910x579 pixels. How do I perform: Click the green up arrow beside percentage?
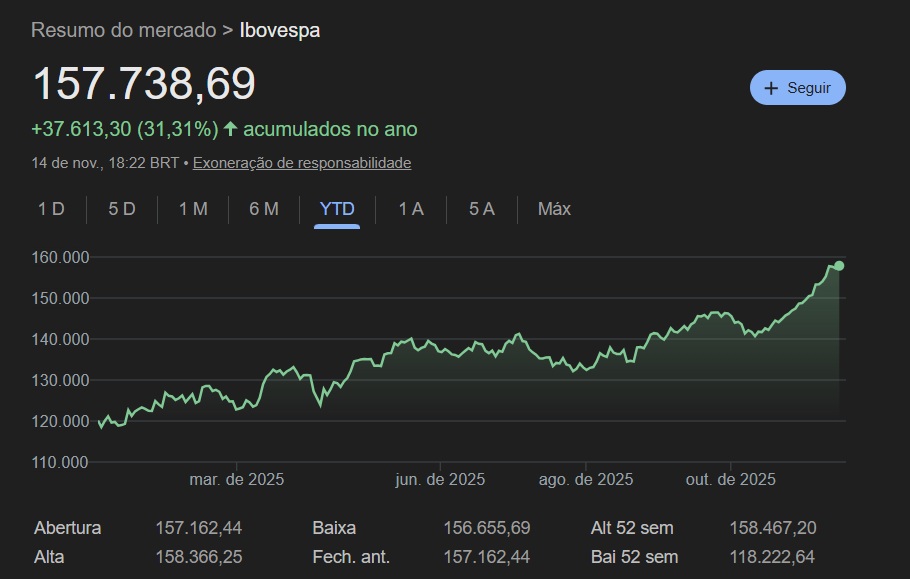coord(231,129)
